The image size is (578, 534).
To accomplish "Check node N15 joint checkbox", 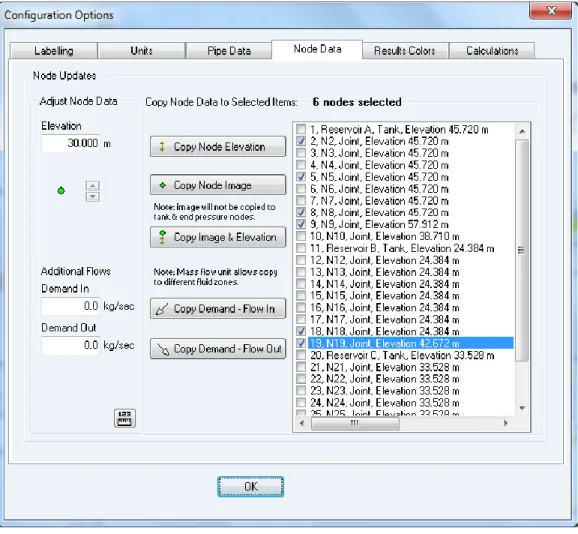I will pos(301,296).
